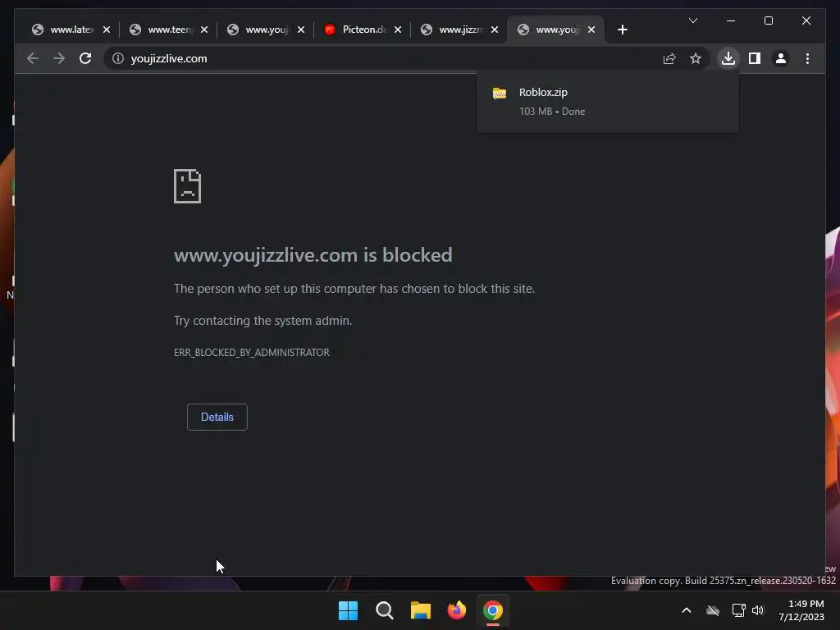The width and height of the screenshot is (840, 630).
Task: View site information icon beside the URL
Action: pyautogui.click(x=118, y=58)
